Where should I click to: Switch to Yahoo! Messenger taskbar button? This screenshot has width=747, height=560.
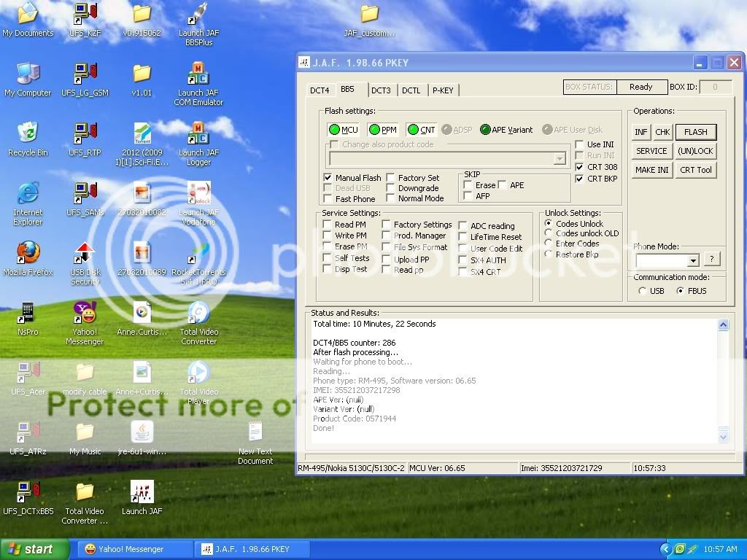point(135,549)
